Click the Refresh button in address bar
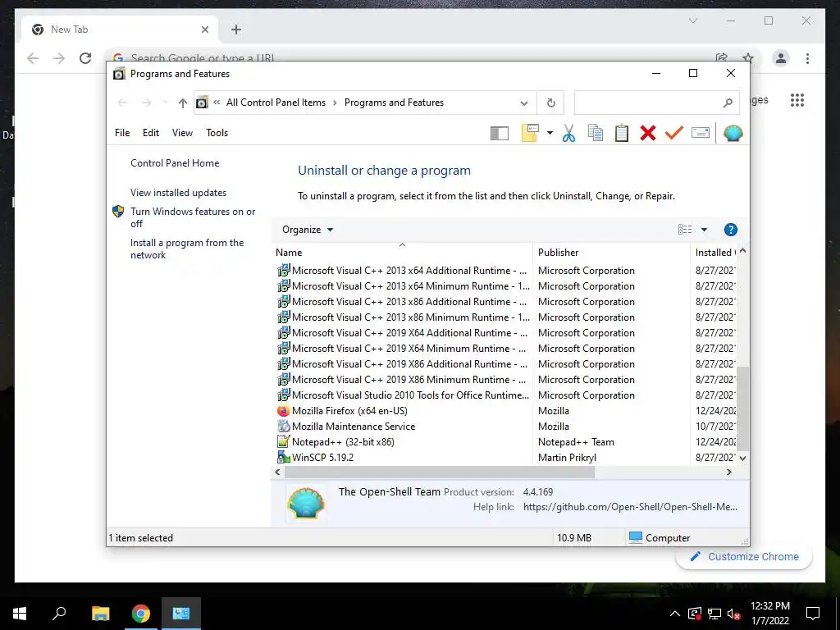This screenshot has height=630, width=840. [550, 103]
